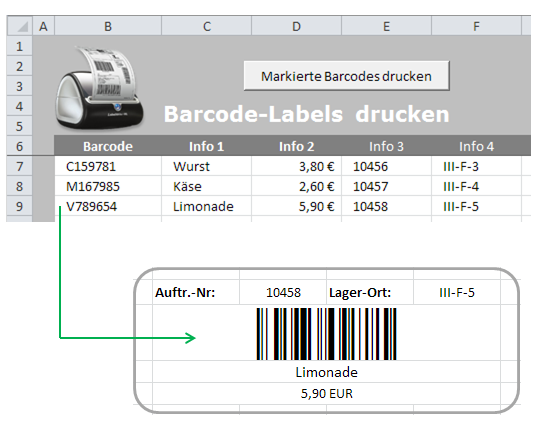The image size is (538, 431).
Task: Select the 10457 cell
Action: coord(386,186)
